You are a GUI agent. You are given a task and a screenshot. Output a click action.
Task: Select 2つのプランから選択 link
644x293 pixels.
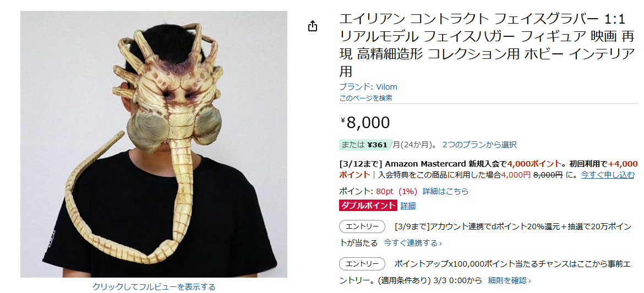pyautogui.click(x=479, y=145)
